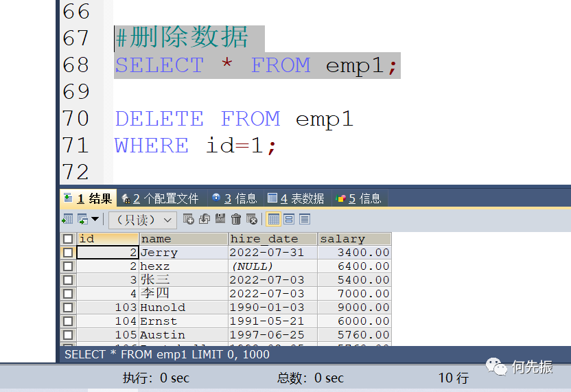This screenshot has height=392, width=571.
Task: Click the 执行: 0 sec status entry
Action: click(156, 378)
